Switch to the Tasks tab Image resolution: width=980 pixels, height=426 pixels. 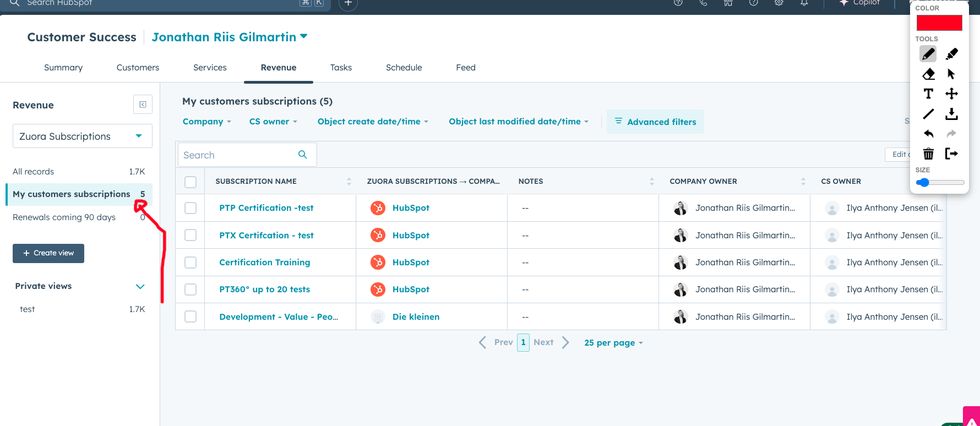coord(341,68)
